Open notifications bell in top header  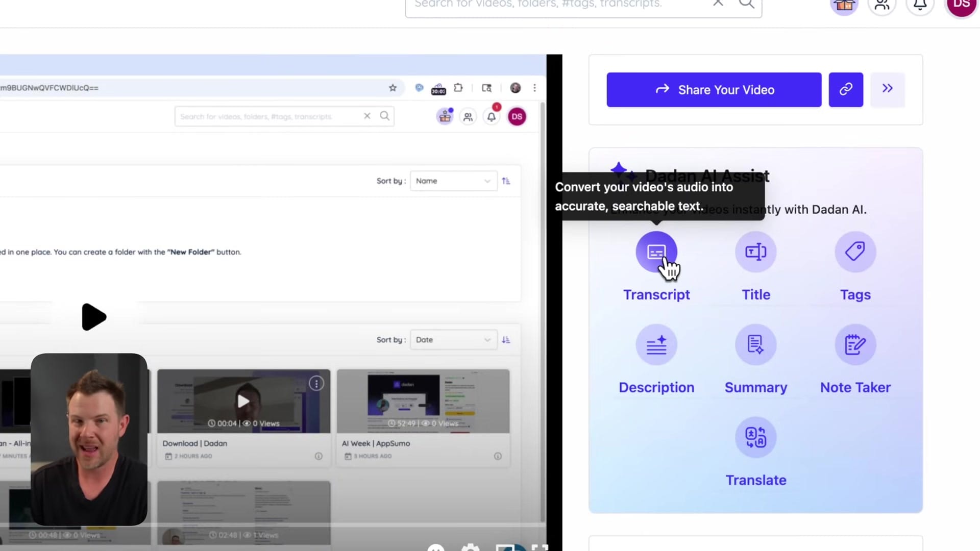point(920,5)
